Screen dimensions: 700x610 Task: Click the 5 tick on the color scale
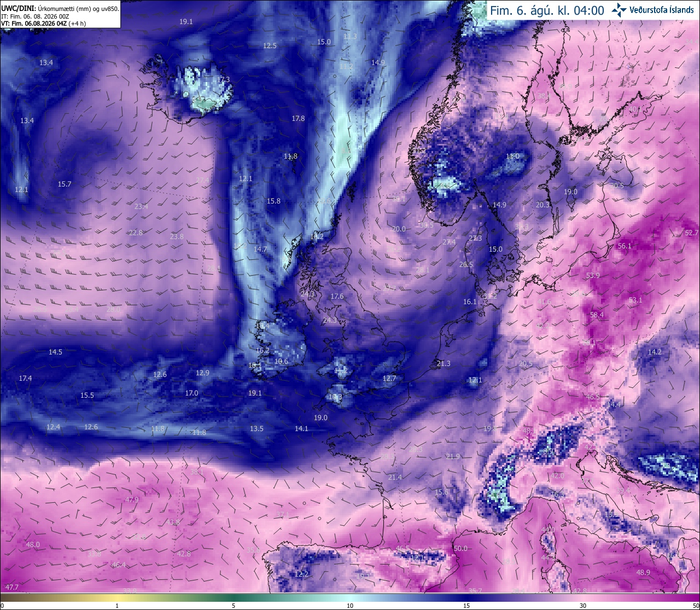tap(234, 606)
